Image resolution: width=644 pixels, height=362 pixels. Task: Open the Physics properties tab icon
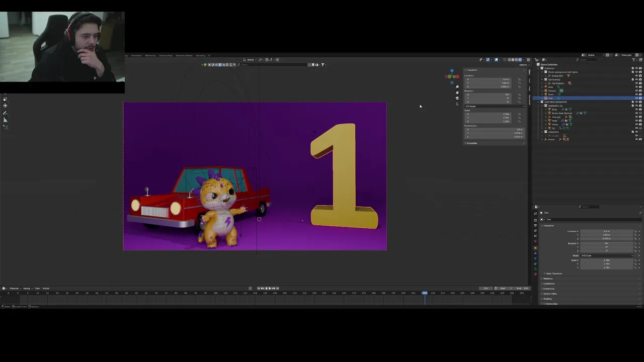[x=535, y=258]
